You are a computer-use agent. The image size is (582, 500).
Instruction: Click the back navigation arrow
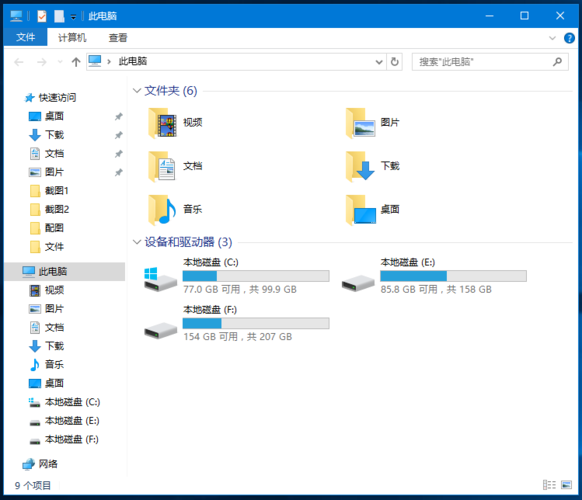(19, 62)
